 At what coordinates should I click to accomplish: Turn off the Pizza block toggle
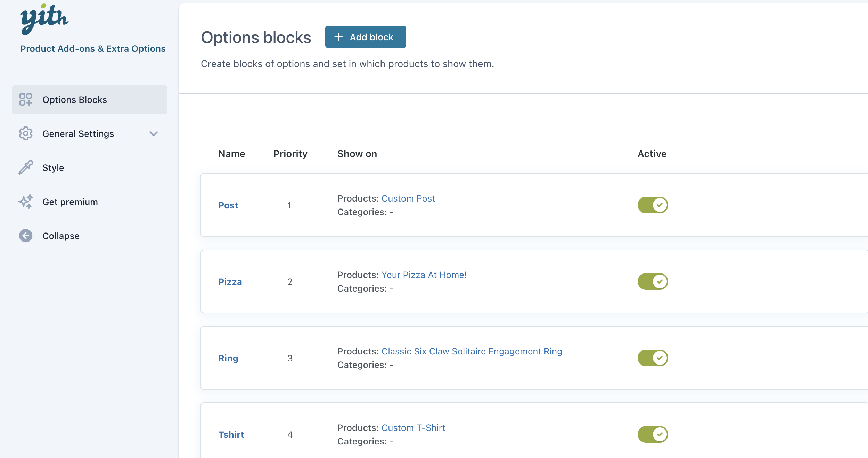[x=652, y=281]
